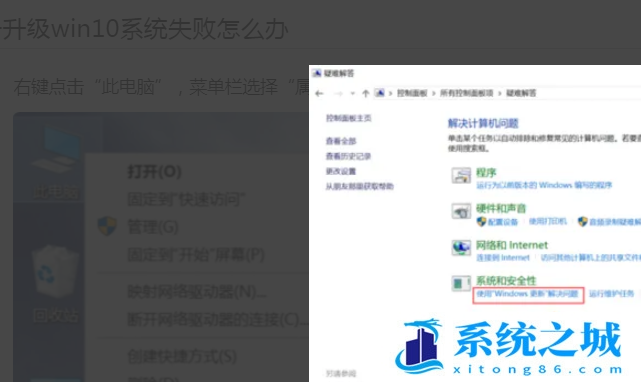This screenshot has width=641, height=382.
Task: Click the 网络和 Internet category icon
Action: click(x=461, y=248)
